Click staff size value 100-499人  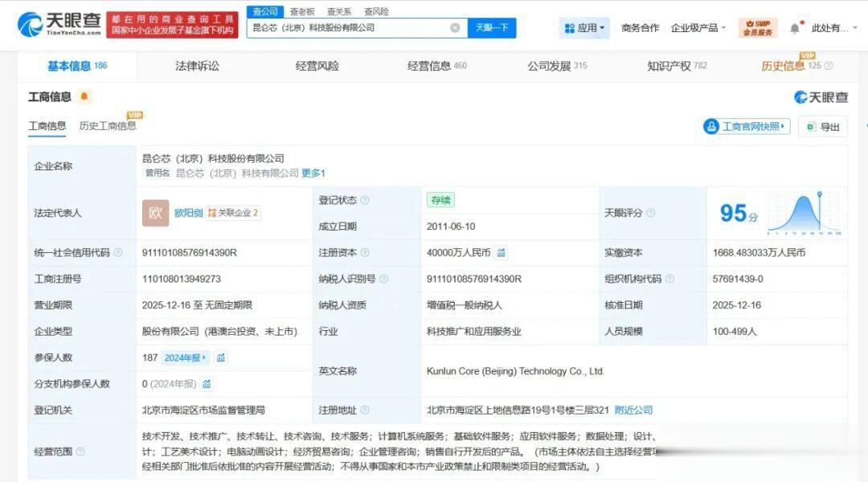(734, 332)
